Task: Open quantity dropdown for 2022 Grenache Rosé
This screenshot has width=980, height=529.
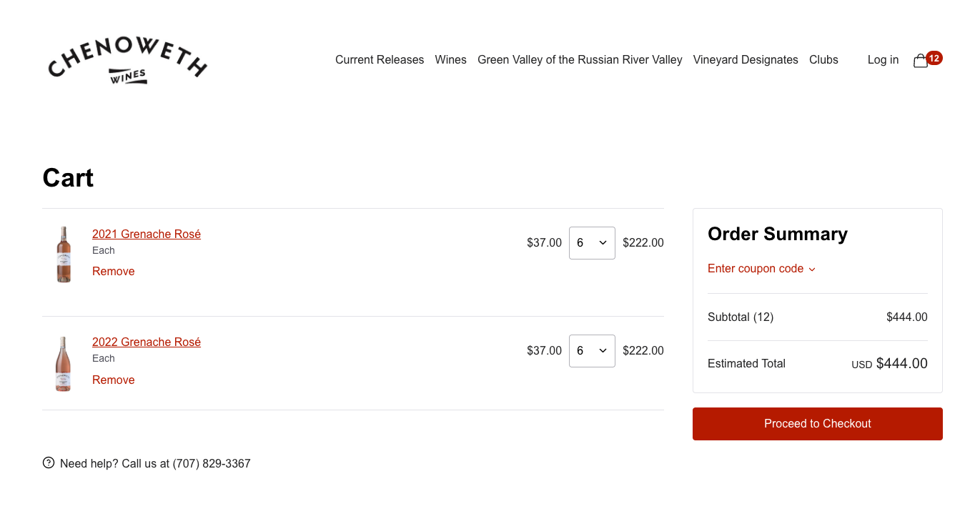Action: click(x=592, y=351)
